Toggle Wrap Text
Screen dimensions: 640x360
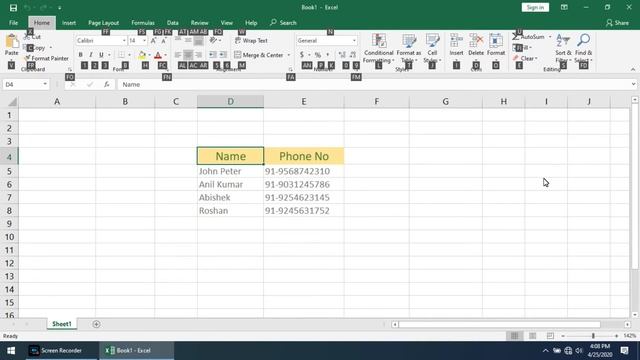pos(251,40)
